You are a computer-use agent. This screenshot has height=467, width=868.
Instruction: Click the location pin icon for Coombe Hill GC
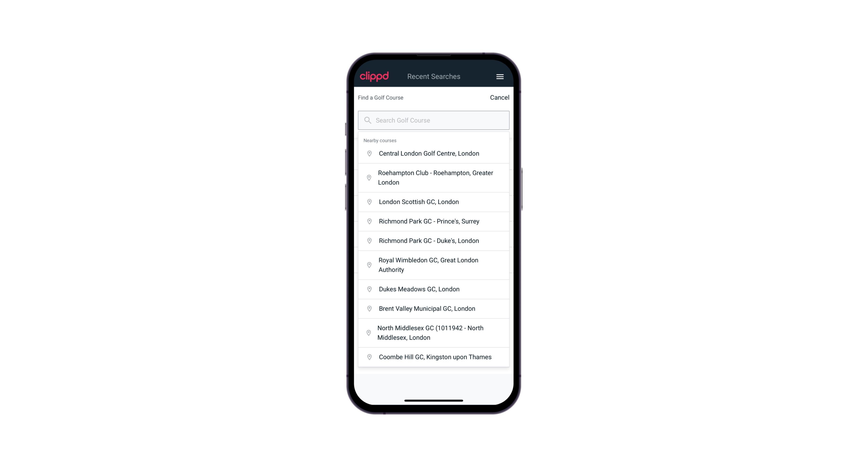coord(368,357)
